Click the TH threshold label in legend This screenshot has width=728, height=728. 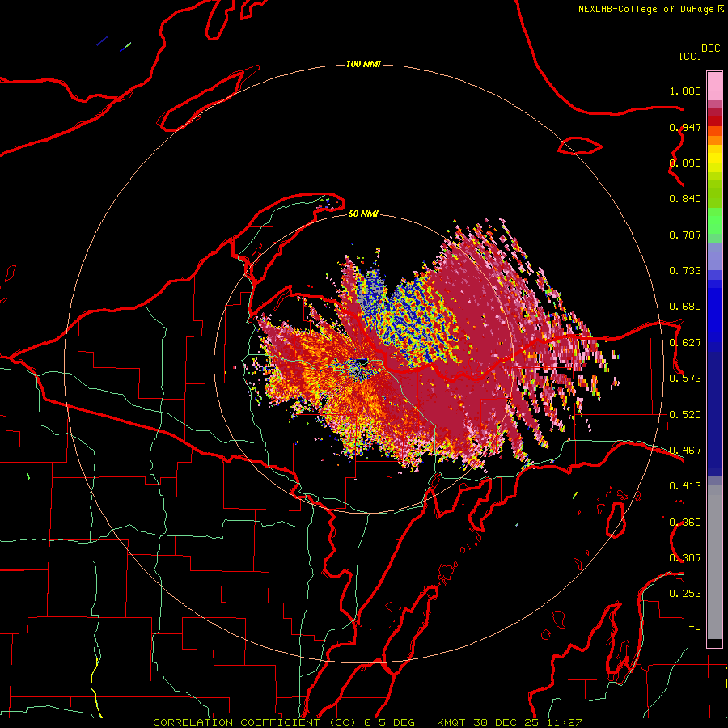(x=695, y=630)
